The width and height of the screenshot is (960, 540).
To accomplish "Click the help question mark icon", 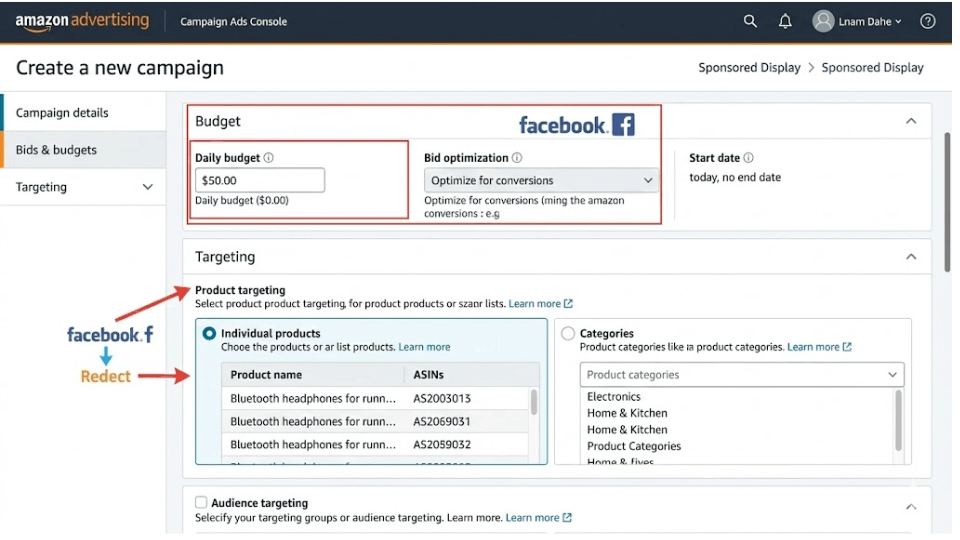I will 928,21.
